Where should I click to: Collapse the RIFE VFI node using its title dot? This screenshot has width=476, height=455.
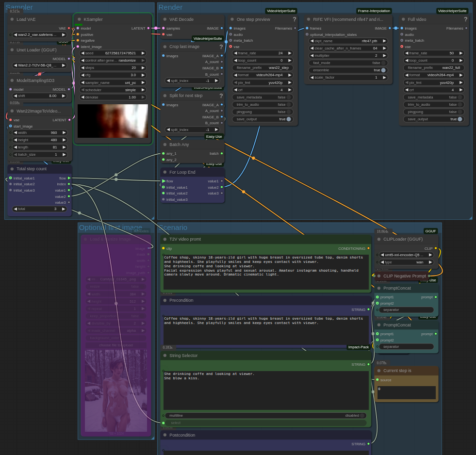(309, 19)
